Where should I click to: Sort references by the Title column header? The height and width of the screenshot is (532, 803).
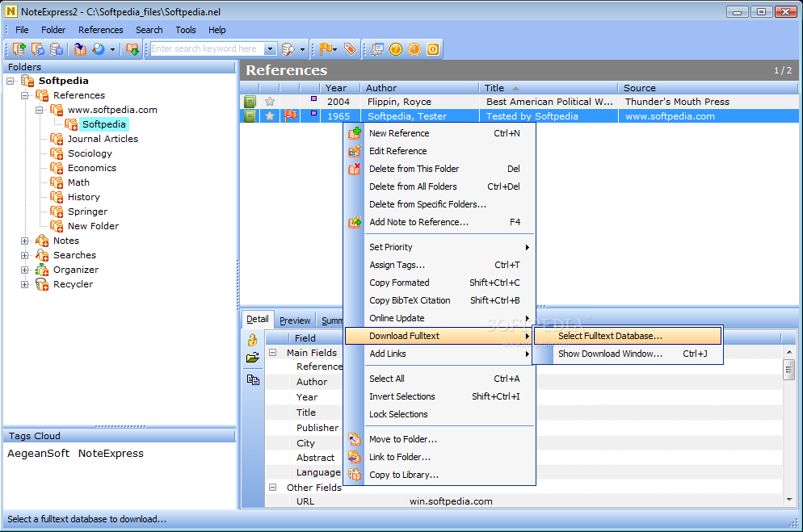pos(548,88)
